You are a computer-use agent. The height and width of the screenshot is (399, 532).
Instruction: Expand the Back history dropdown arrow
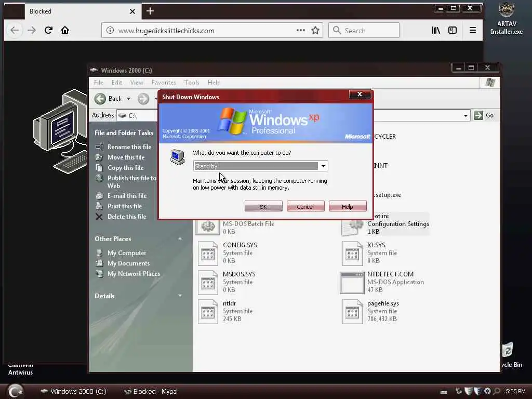pyautogui.click(x=129, y=99)
